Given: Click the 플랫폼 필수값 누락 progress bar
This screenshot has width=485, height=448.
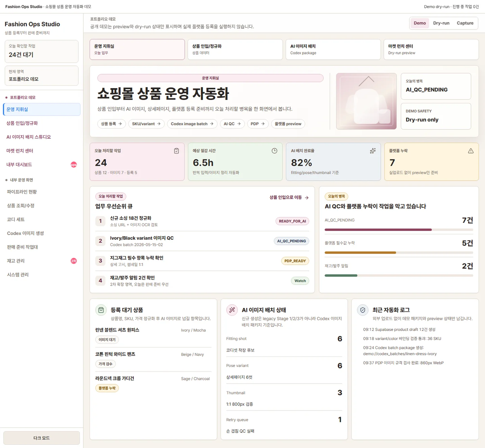Looking at the screenshot, I should (x=399, y=253).
